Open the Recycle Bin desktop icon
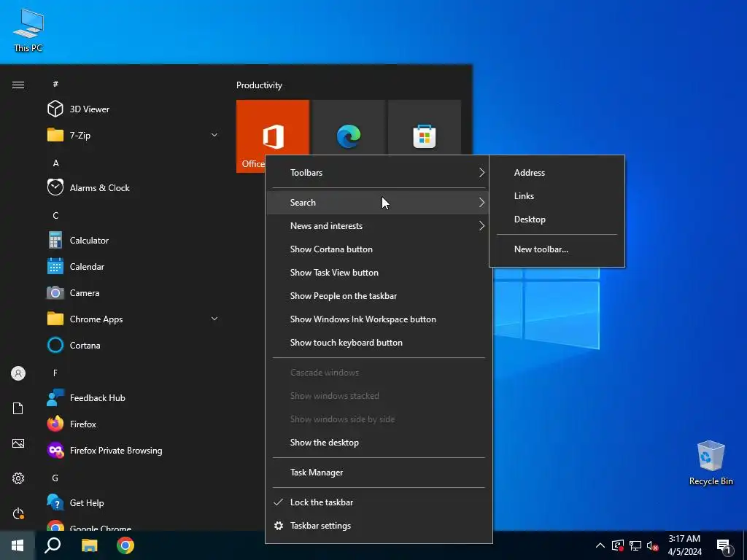This screenshot has height=560, width=747. pyautogui.click(x=711, y=463)
